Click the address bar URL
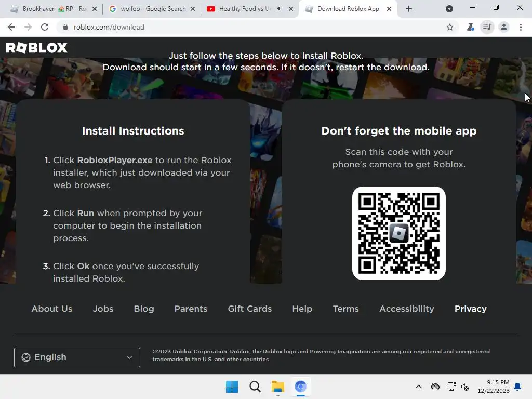Screen dimensions: 532x399 coord(109,27)
